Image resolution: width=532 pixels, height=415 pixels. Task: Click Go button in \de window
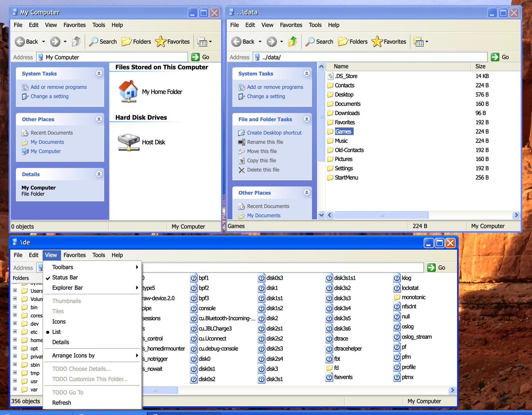(x=436, y=268)
